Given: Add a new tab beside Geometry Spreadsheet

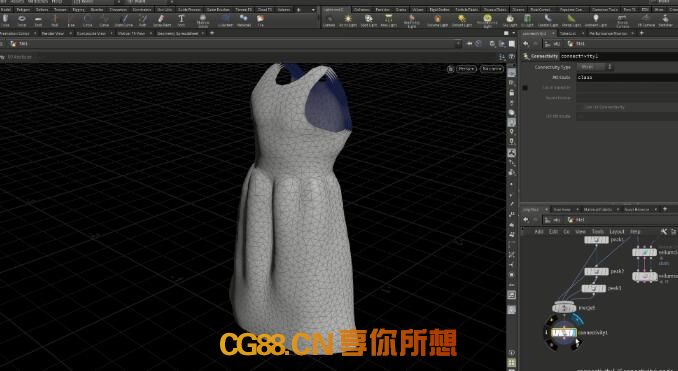Looking at the screenshot, I should [212, 33].
